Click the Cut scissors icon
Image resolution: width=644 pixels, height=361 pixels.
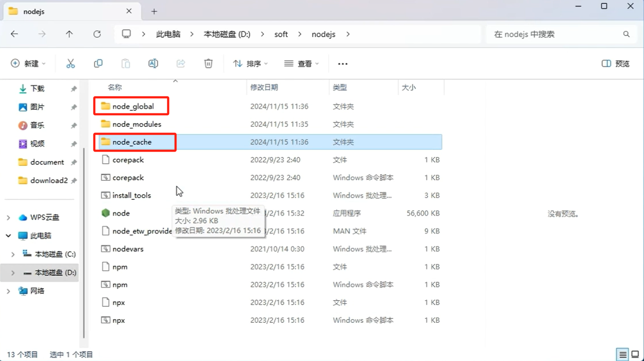[x=70, y=63]
